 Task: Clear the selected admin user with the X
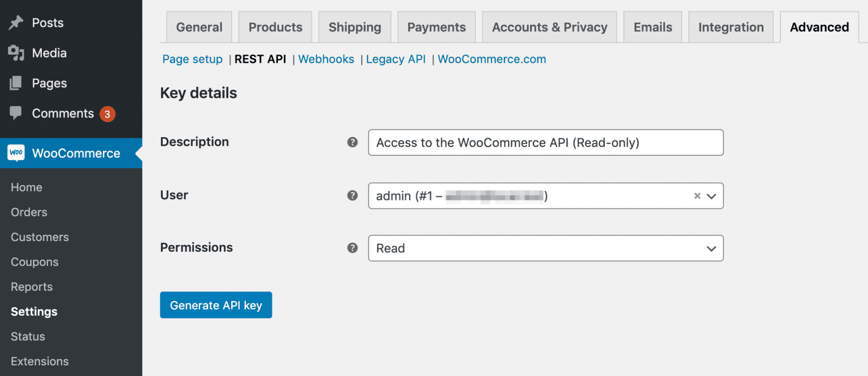[697, 196]
